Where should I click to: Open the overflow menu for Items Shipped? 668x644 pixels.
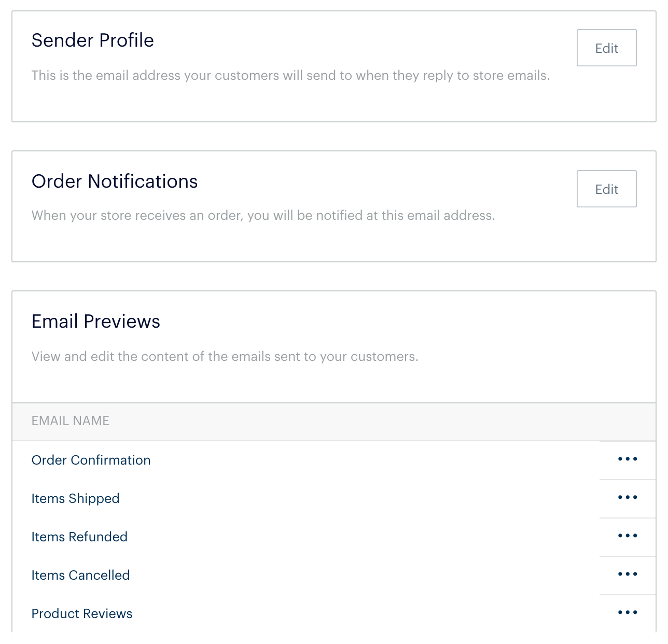628,498
